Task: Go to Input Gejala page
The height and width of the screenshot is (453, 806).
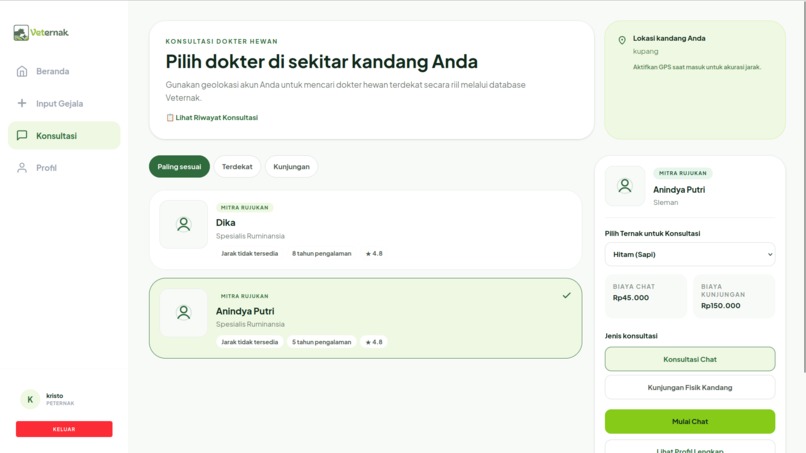Action: 64,103
